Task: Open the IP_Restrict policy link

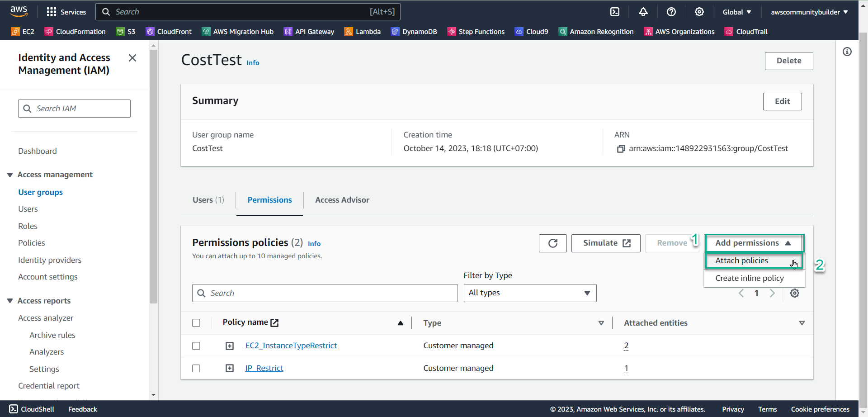Action: tap(264, 368)
